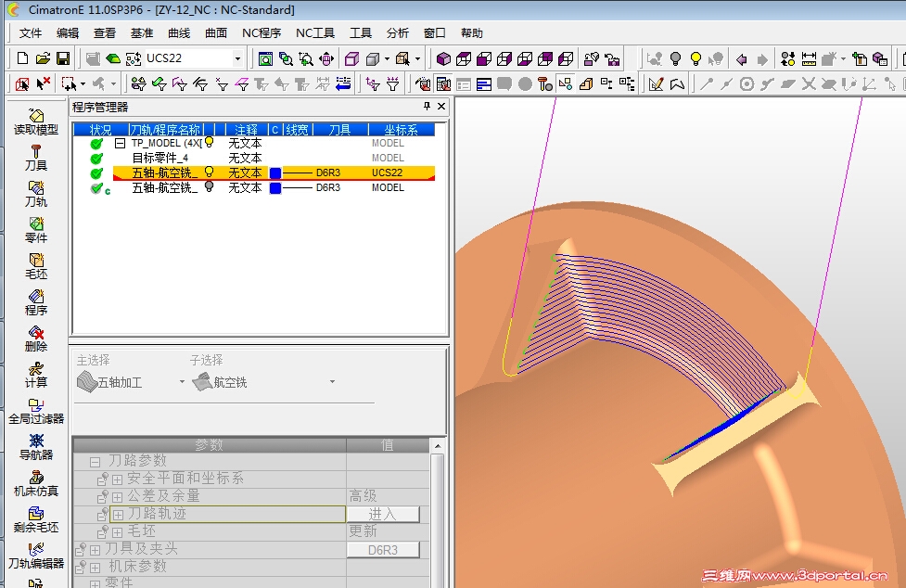
Task: Close the 程序管理器 panel
Action: point(441,106)
